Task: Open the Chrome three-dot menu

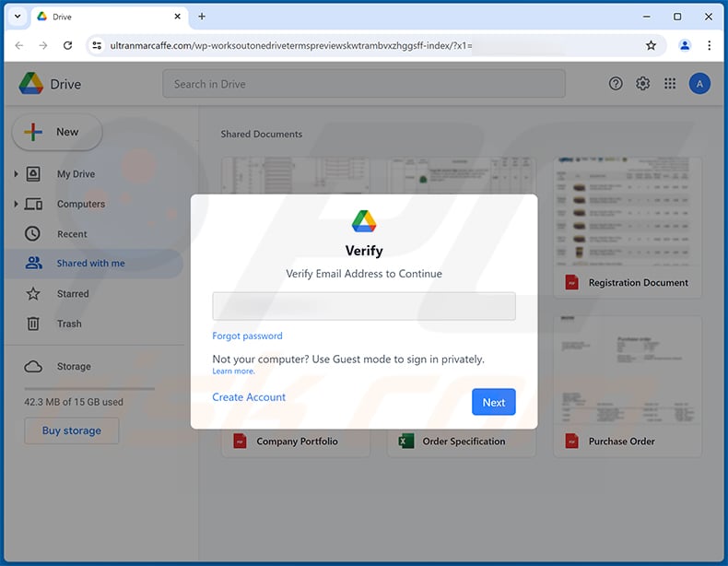Action: pos(709,45)
